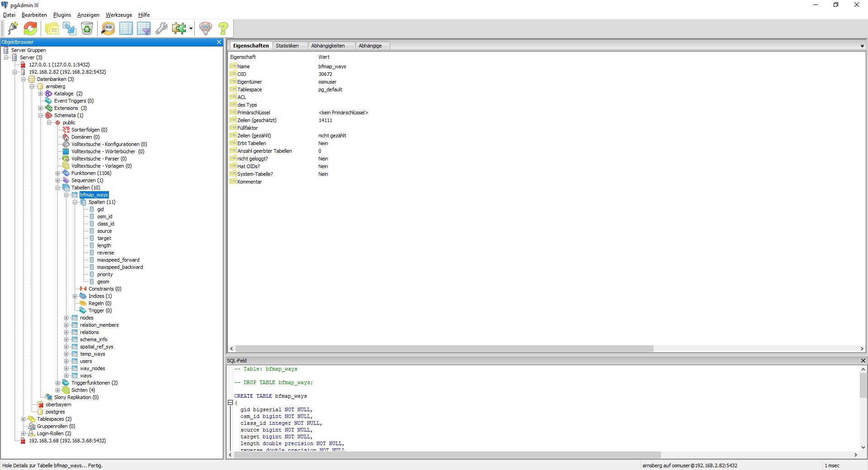Select disconnected server 127.0.0.1 icon
The image size is (868, 470).
[x=23, y=65]
